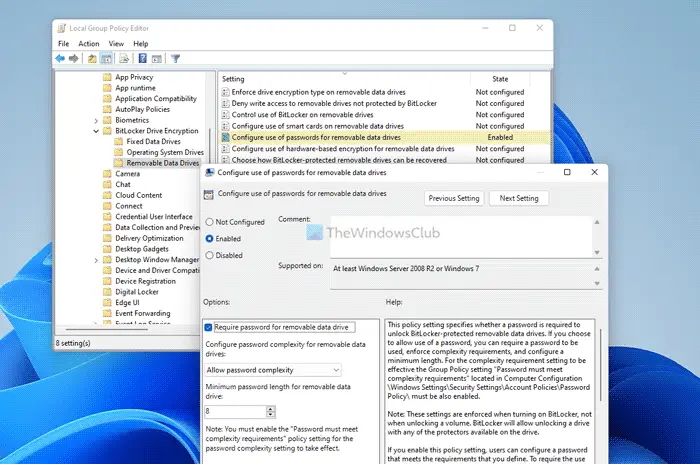Maximize the policy settings dialog
The height and width of the screenshot is (464, 700).
567,172
